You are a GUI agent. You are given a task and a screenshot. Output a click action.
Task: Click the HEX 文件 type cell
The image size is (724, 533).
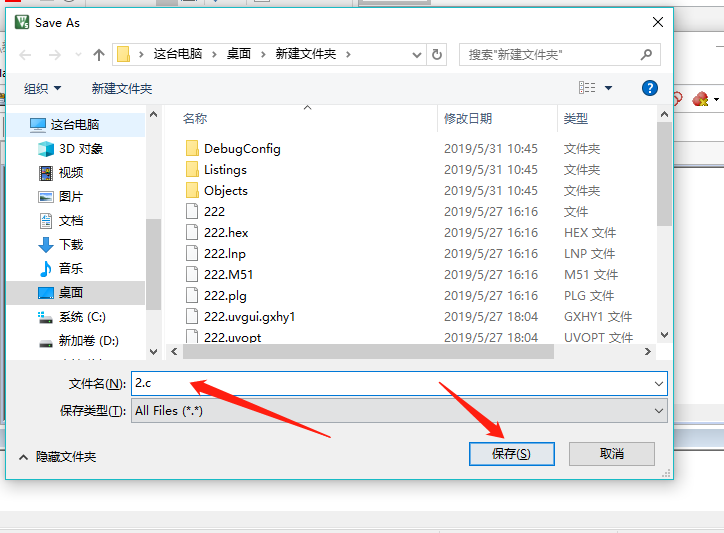click(x=590, y=233)
